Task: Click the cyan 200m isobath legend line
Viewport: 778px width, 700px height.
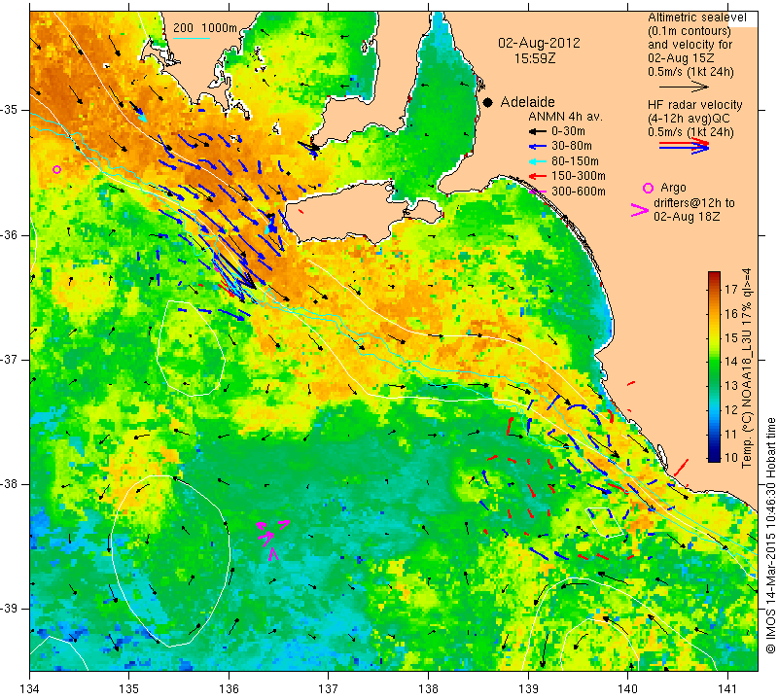Action: tap(191, 38)
